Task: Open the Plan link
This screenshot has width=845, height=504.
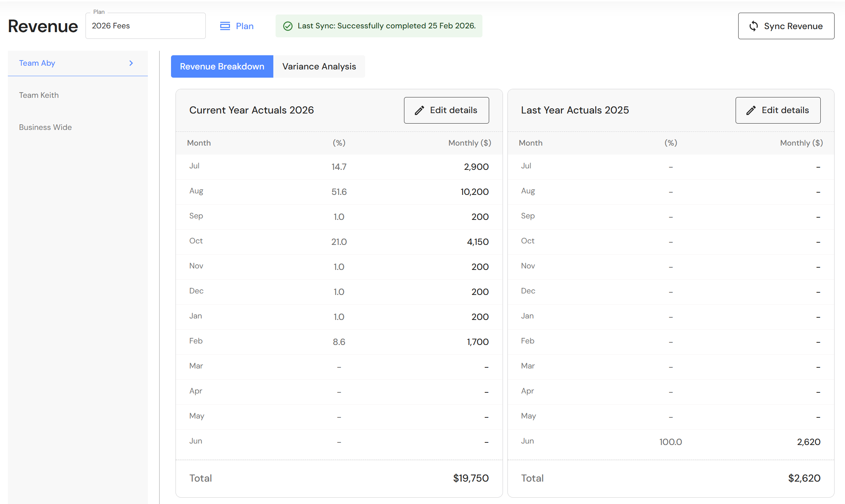Action: [x=245, y=26]
